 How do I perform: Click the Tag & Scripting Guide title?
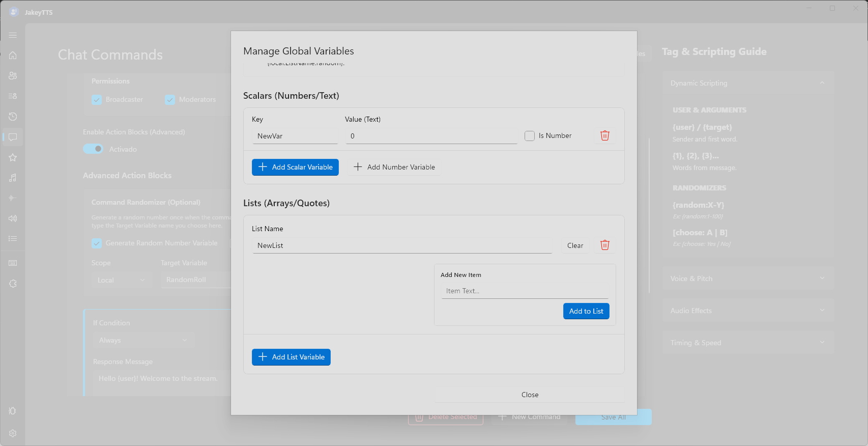714,51
